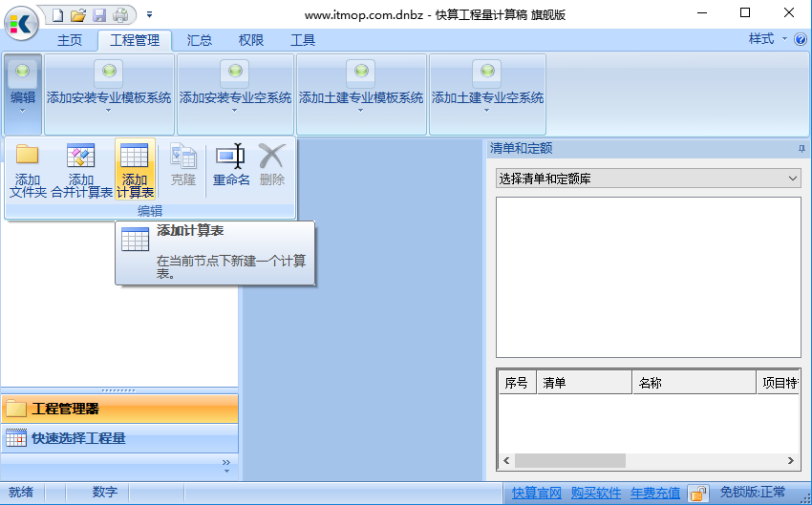Open 快算官网 link
Viewport: 812px width, 505px height.
537,493
